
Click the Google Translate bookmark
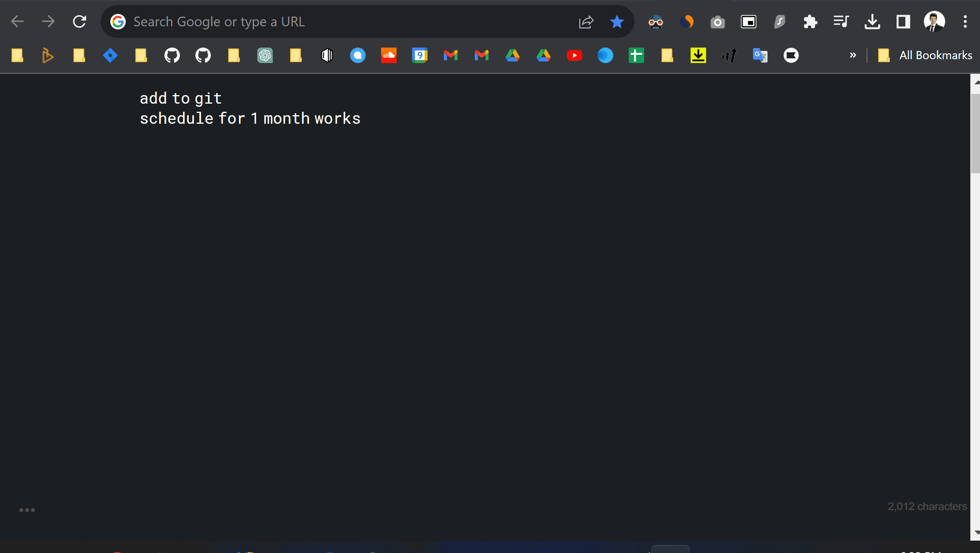(760, 55)
